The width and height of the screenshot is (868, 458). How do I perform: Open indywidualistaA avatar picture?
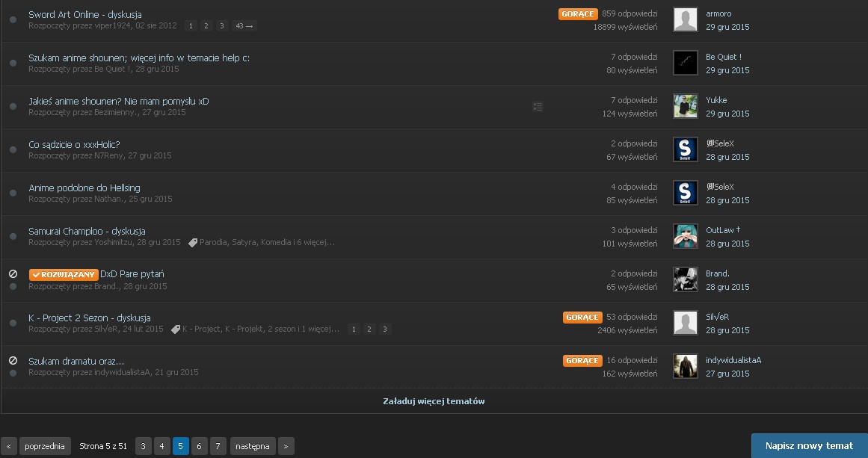pos(685,366)
